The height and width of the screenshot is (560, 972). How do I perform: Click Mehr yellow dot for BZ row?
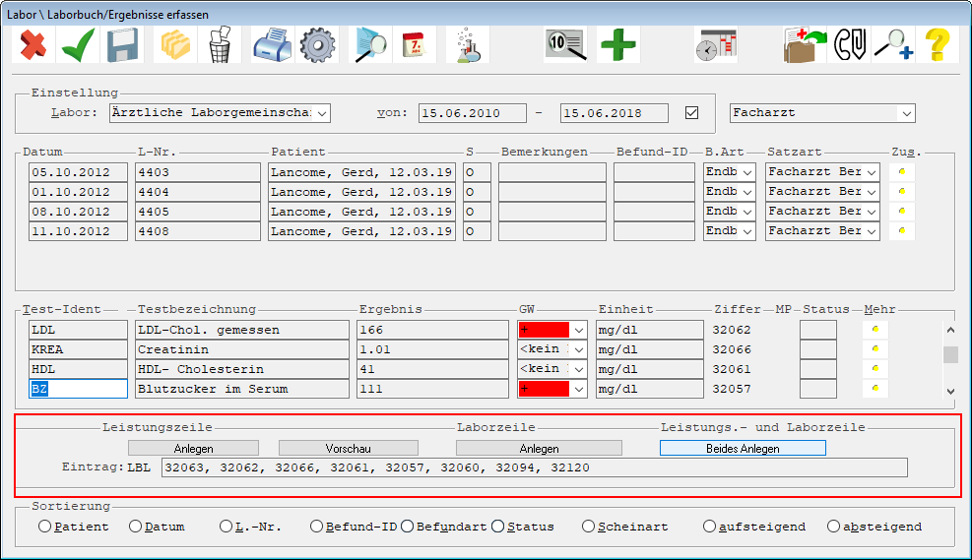click(875, 389)
